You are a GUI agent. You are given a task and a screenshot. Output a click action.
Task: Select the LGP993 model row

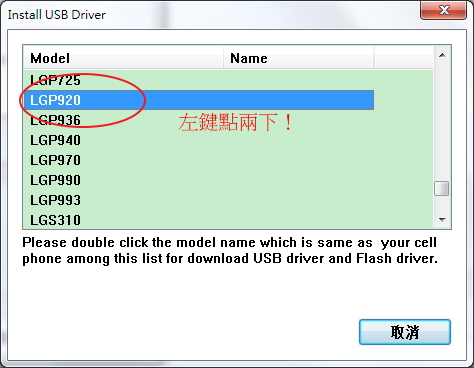[199, 200]
